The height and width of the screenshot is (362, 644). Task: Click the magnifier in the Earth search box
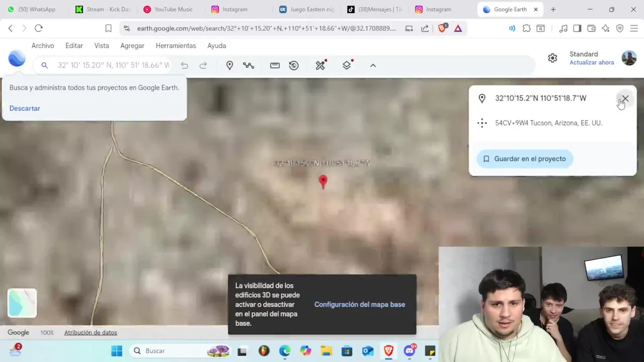pyautogui.click(x=44, y=65)
